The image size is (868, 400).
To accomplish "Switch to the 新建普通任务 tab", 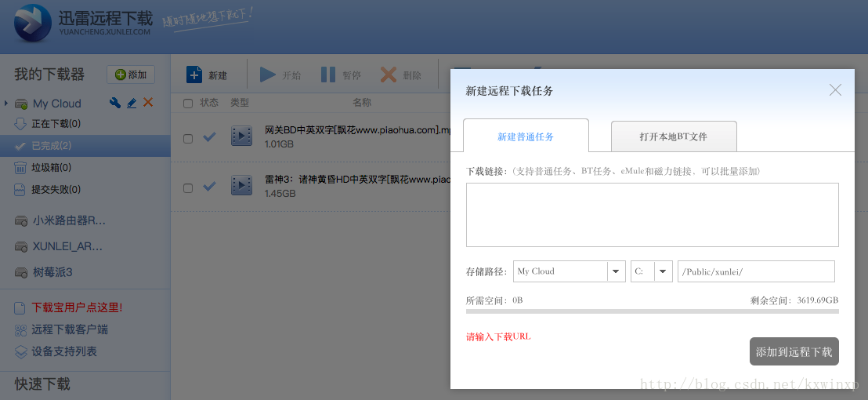I will [x=526, y=136].
